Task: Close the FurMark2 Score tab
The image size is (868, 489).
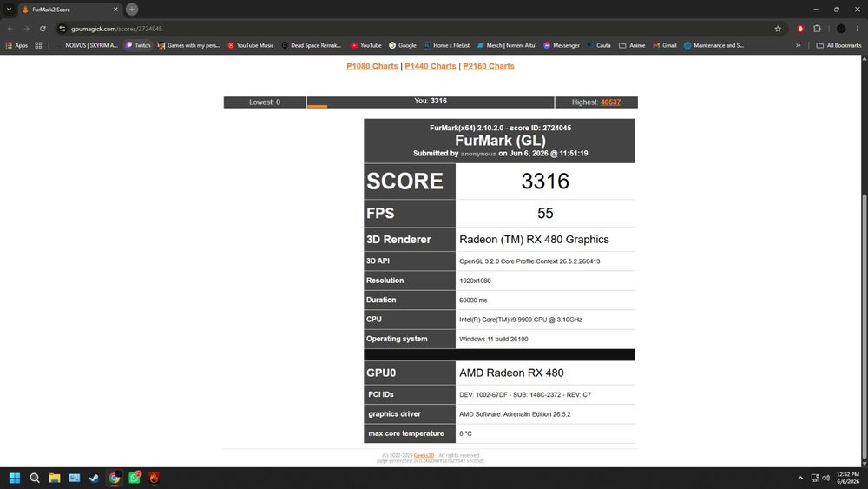Action: coord(115,10)
